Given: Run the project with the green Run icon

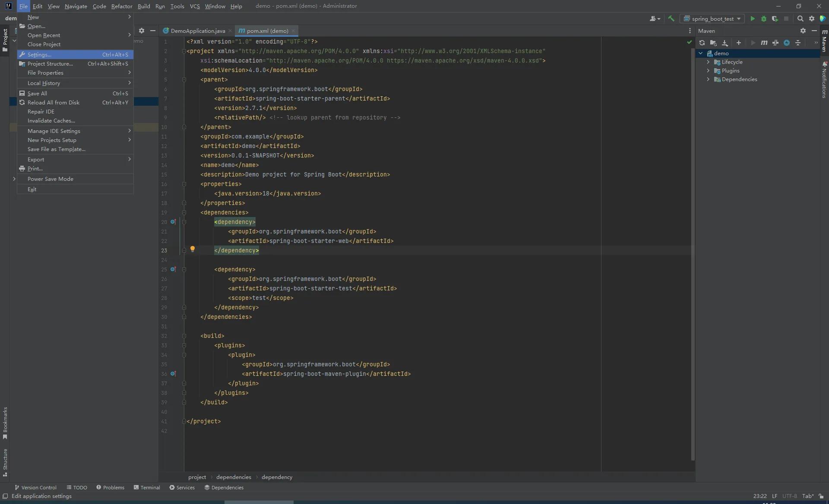Looking at the screenshot, I should pos(753,19).
